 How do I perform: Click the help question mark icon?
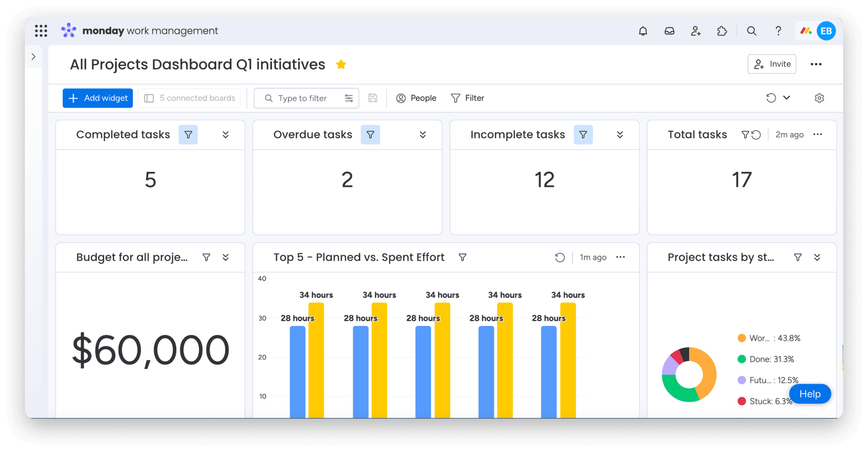[778, 30]
